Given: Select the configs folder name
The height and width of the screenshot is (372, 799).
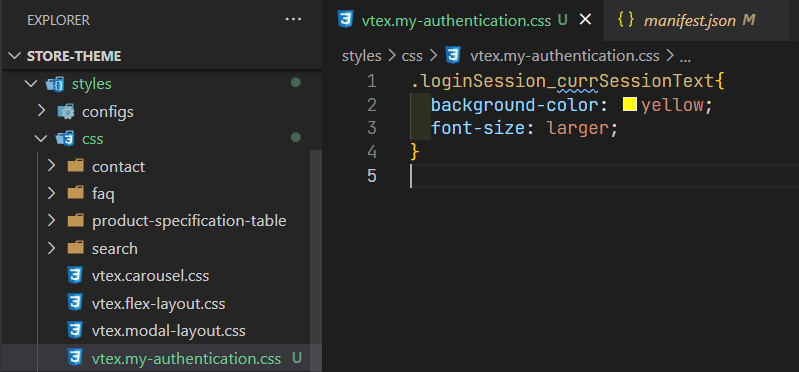Looking at the screenshot, I should [108, 111].
